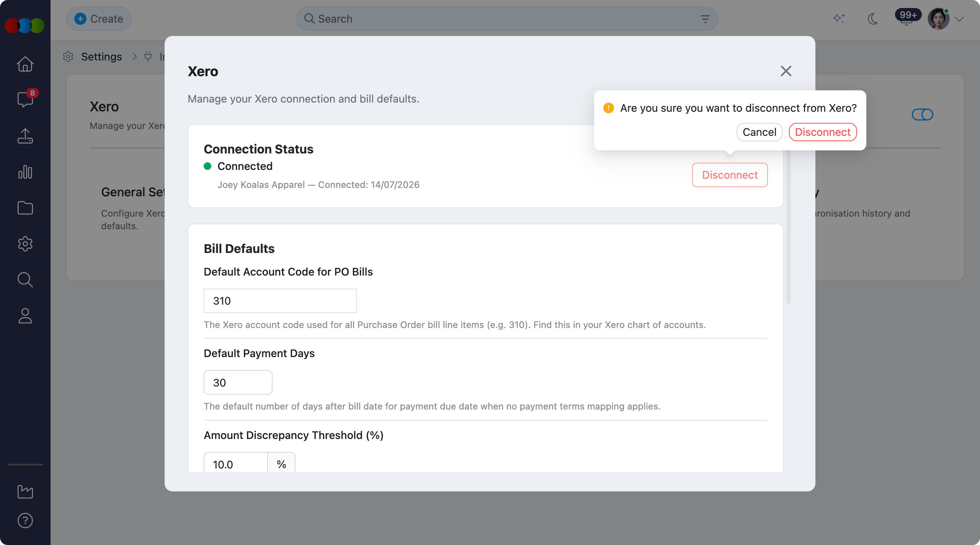Viewport: 980px width, 545px height.
Task: Open the user profile icon in the sidebar
Action: pos(25,316)
